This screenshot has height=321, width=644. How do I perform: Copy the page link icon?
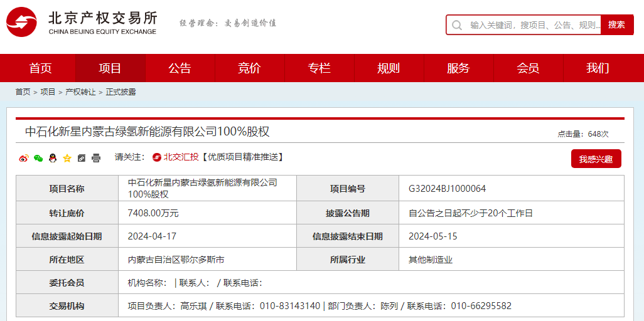point(82,158)
